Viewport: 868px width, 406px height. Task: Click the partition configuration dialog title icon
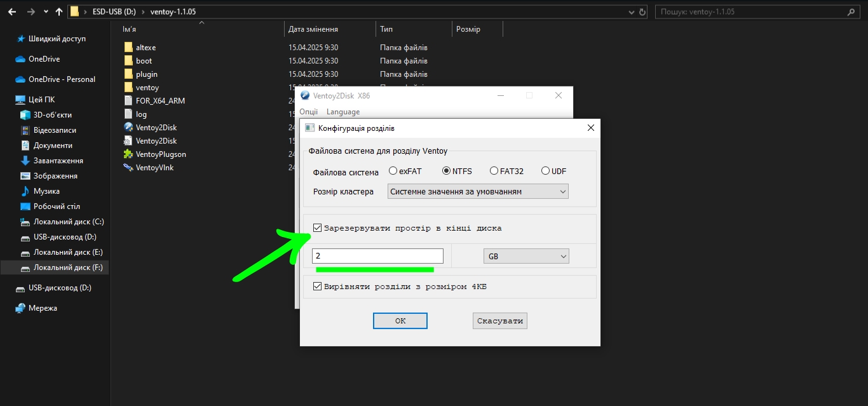pyautogui.click(x=310, y=128)
